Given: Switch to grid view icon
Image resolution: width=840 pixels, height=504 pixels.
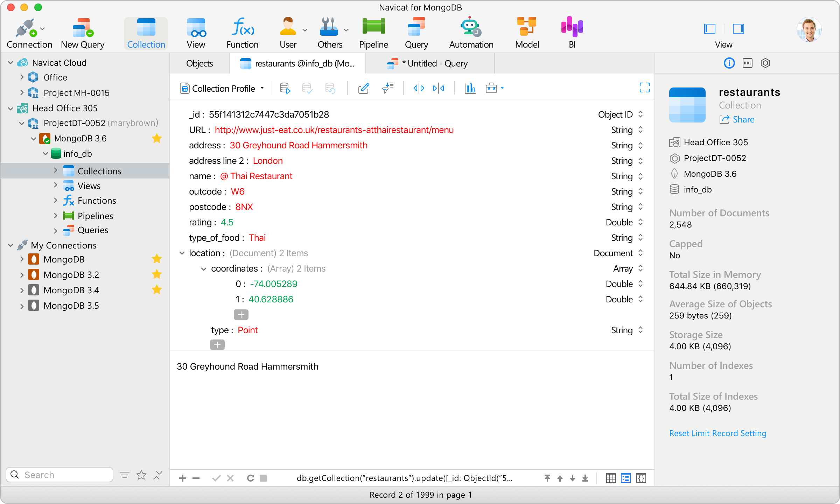Looking at the screenshot, I should [611, 478].
